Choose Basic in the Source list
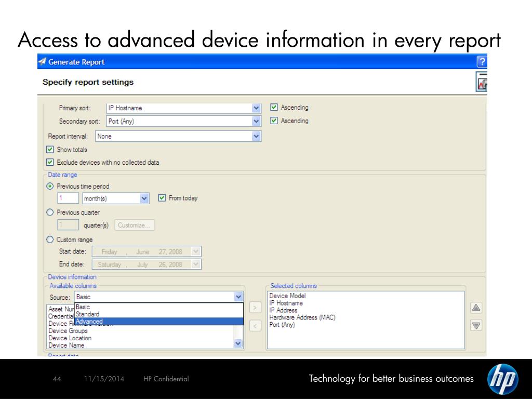The width and height of the screenshot is (532, 399). pyautogui.click(x=159, y=307)
